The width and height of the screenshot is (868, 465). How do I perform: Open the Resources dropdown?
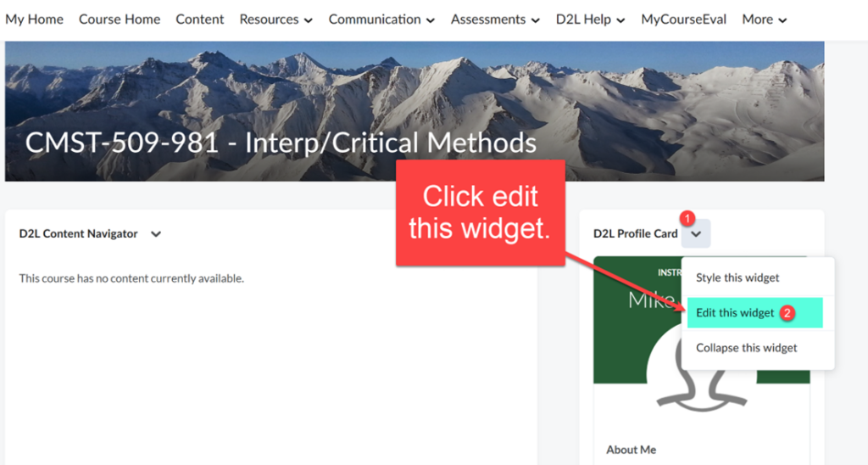point(275,20)
